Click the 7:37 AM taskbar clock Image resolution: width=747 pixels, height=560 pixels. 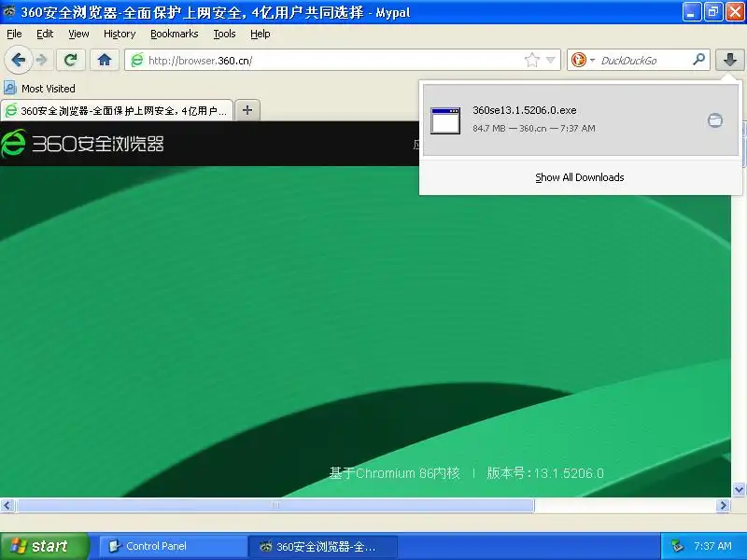point(712,546)
